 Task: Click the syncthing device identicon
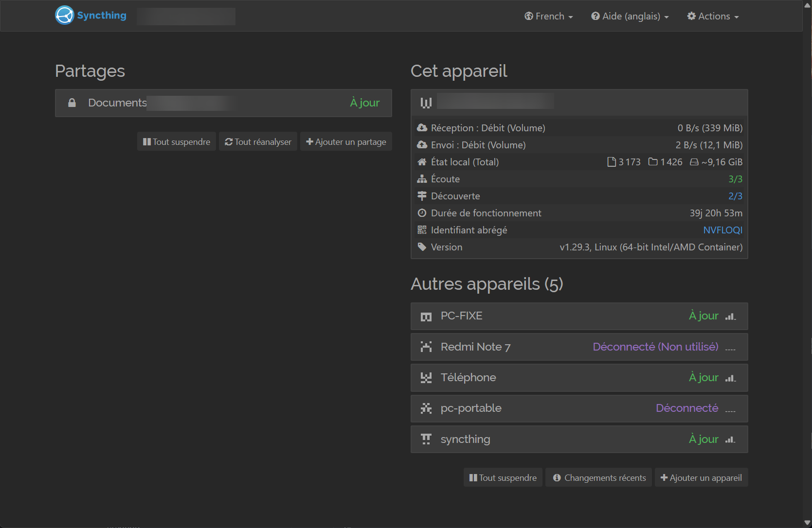[426, 440]
